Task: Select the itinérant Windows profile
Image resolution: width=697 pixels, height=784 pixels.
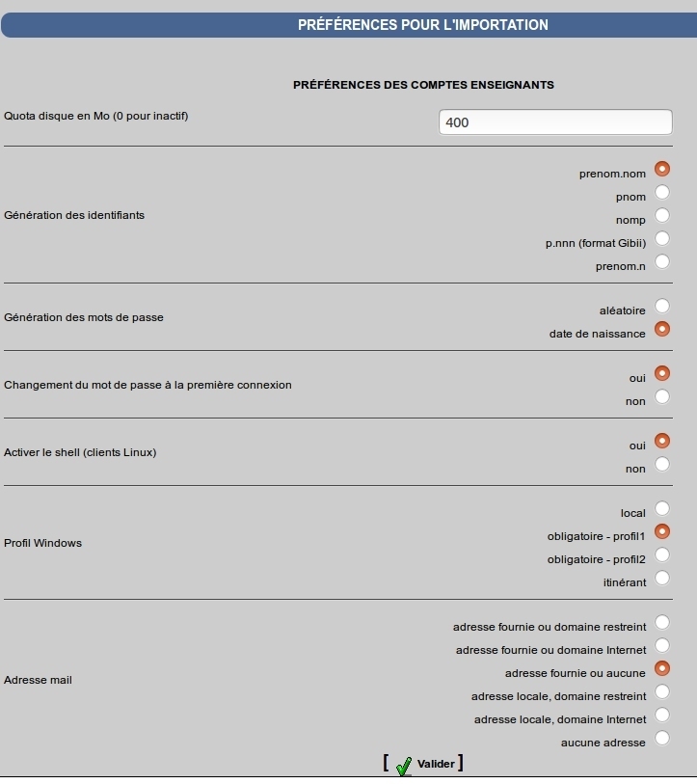Action: pos(662,578)
